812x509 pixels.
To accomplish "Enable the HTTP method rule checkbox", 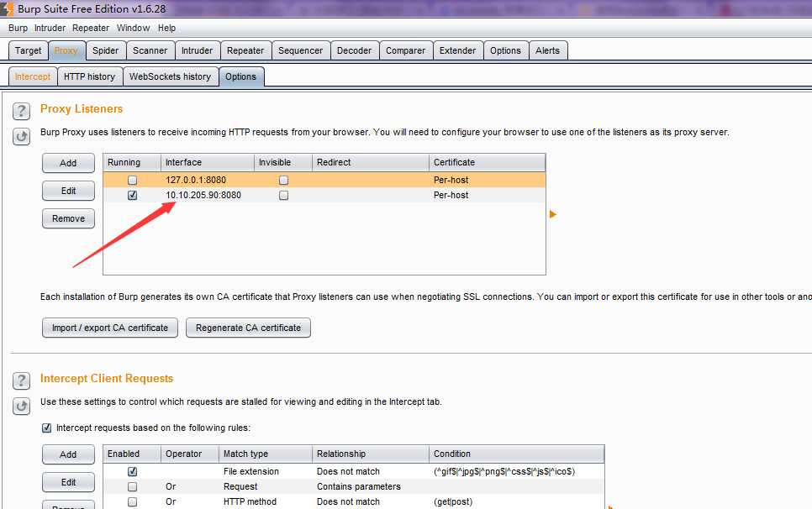I will point(133,501).
